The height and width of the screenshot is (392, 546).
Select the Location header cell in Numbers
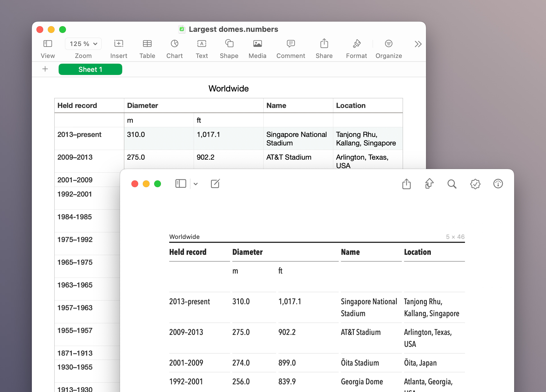368,105
